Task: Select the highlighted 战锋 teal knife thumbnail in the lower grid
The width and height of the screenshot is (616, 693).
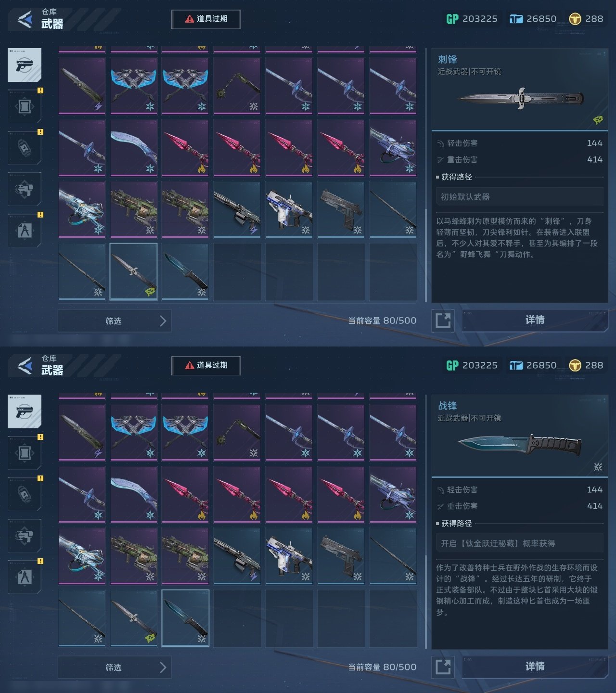Action: [185, 618]
